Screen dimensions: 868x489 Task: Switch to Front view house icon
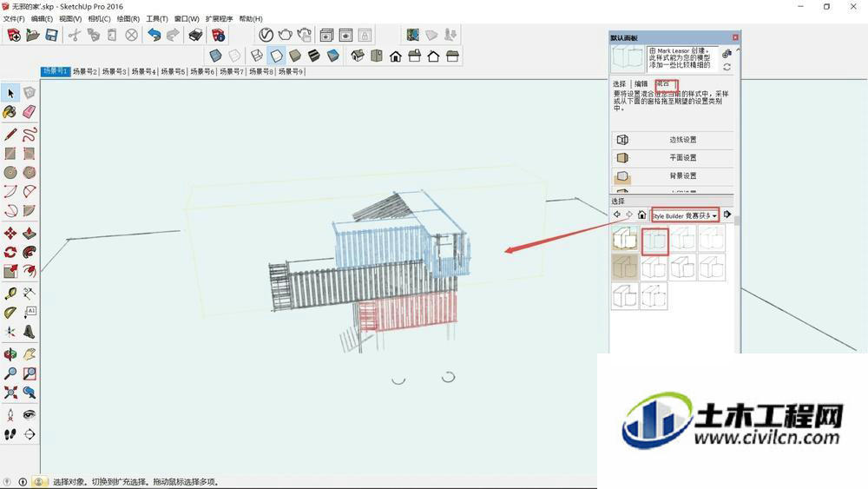tap(395, 56)
